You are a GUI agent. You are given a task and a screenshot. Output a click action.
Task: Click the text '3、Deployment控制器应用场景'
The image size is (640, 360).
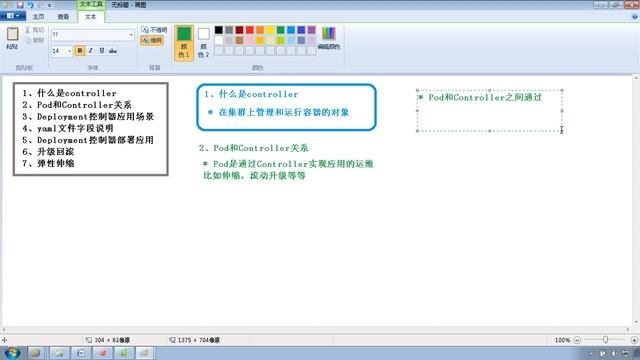[x=88, y=116]
